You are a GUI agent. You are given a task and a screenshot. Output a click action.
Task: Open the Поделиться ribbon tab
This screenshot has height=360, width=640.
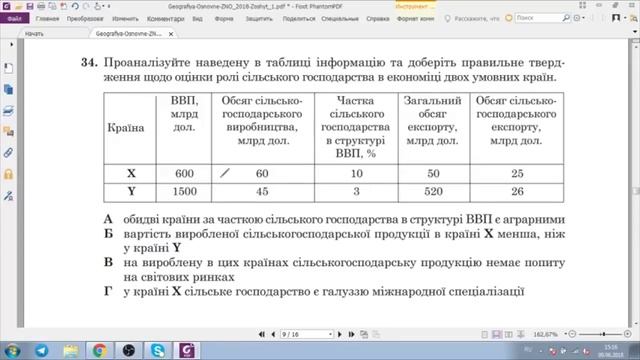[299, 19]
